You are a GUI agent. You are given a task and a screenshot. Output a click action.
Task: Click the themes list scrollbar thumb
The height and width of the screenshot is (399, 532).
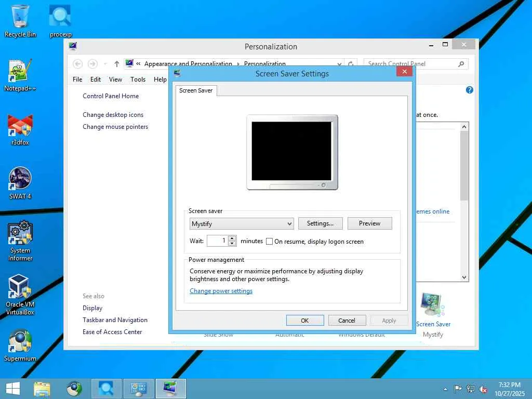click(x=464, y=166)
